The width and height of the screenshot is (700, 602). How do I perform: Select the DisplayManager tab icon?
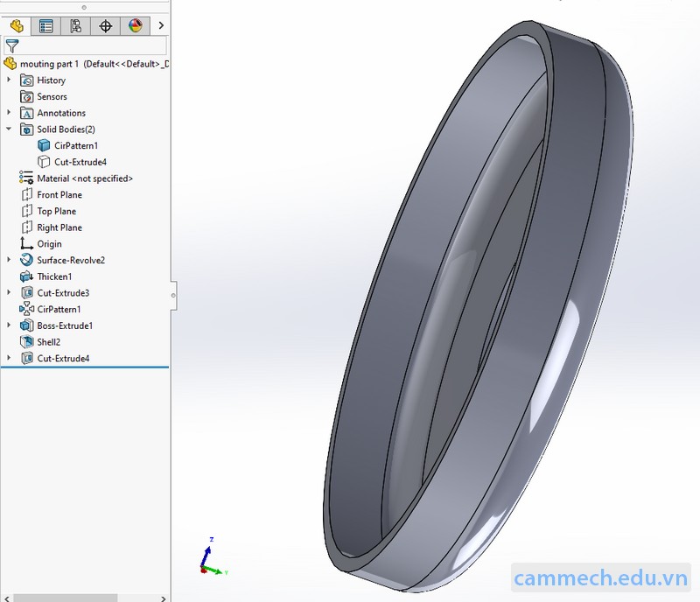[134, 25]
